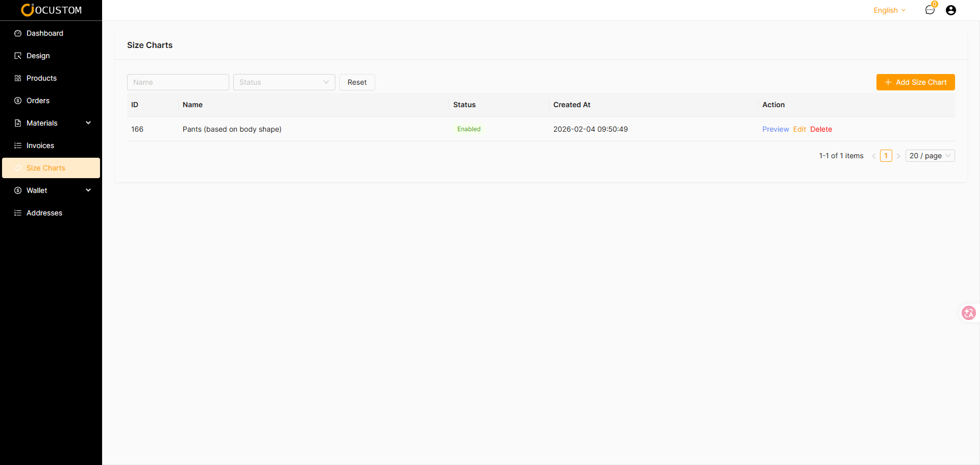Click the Add Size Chart button
980x465 pixels.
[915, 82]
